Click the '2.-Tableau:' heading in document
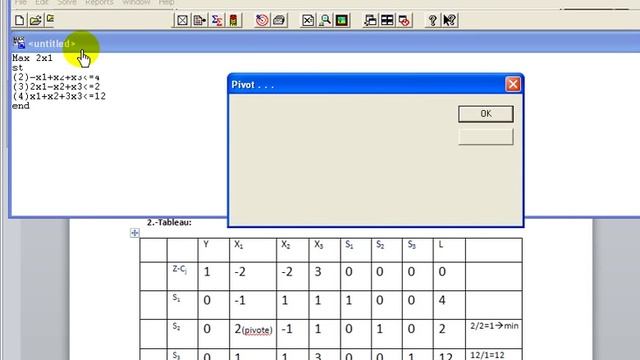This screenshot has height=360, width=640. [169, 222]
